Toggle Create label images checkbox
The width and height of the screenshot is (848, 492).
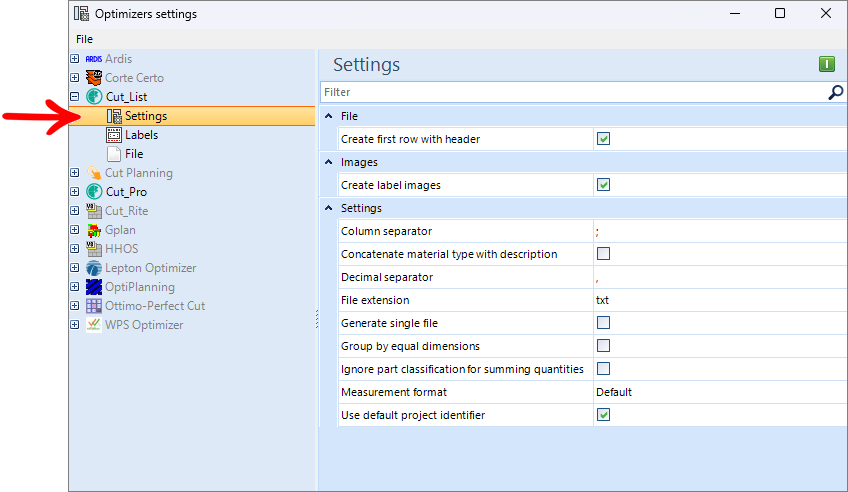click(604, 185)
